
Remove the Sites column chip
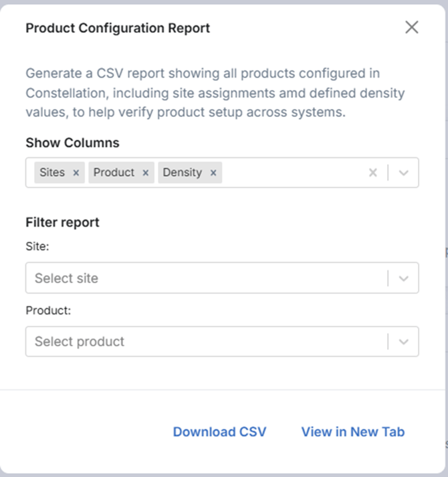(x=76, y=173)
